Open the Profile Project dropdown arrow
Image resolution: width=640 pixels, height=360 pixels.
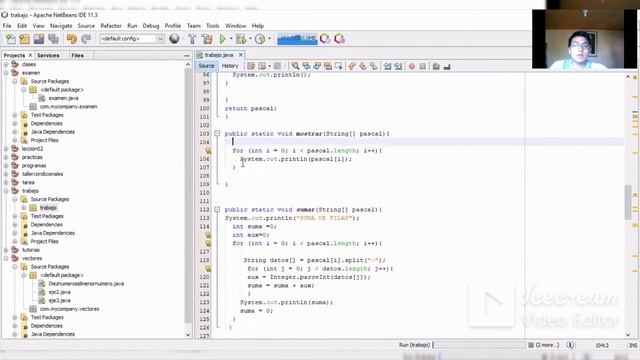pyautogui.click(x=269, y=39)
